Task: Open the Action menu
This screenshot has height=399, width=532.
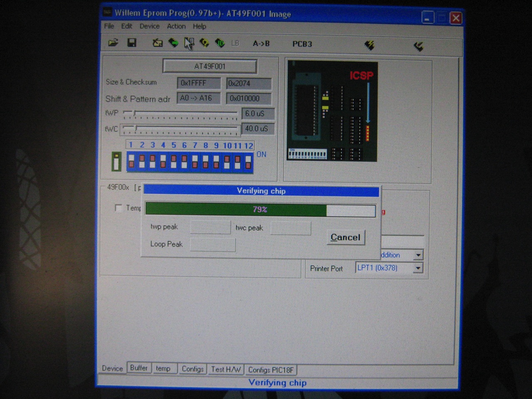Action: click(176, 26)
